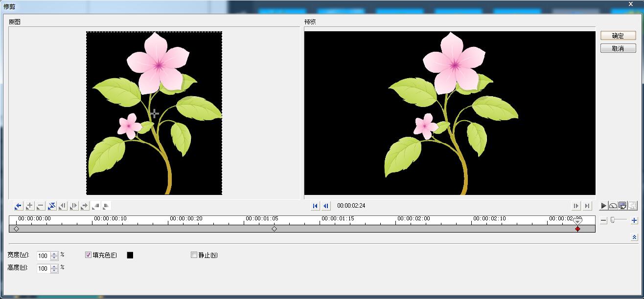Select the middle keyframe diamond near 00:00:01:05
The height and width of the screenshot is (299, 644).
tap(274, 229)
